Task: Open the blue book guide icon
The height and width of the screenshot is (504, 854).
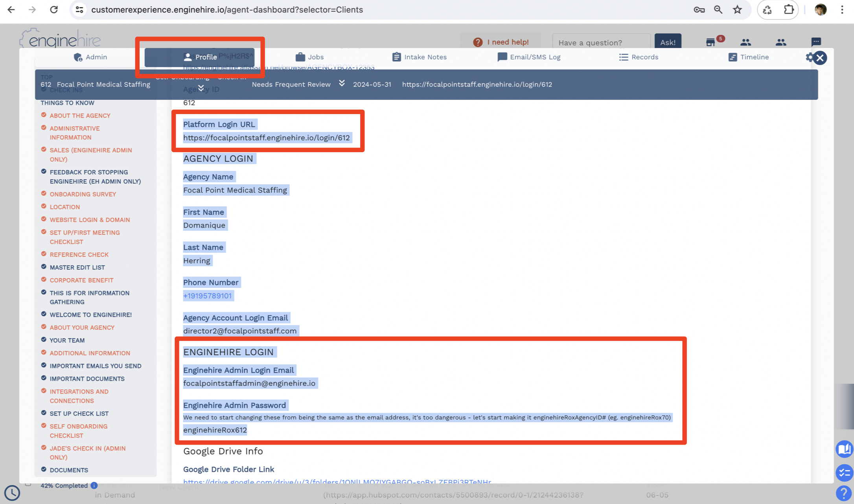Action: [x=844, y=449]
